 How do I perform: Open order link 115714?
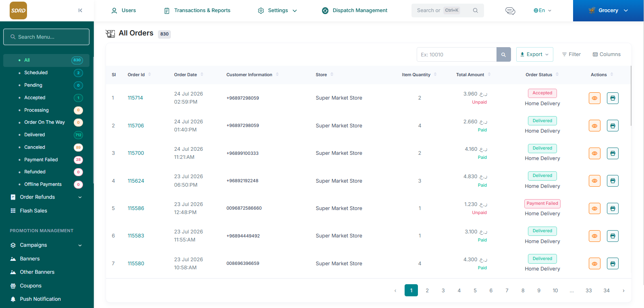click(135, 98)
